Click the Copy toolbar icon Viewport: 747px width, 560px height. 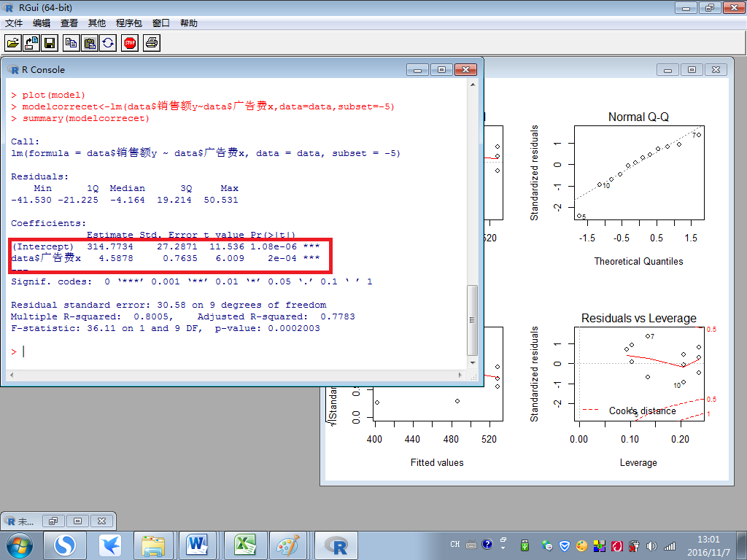pos(71,43)
